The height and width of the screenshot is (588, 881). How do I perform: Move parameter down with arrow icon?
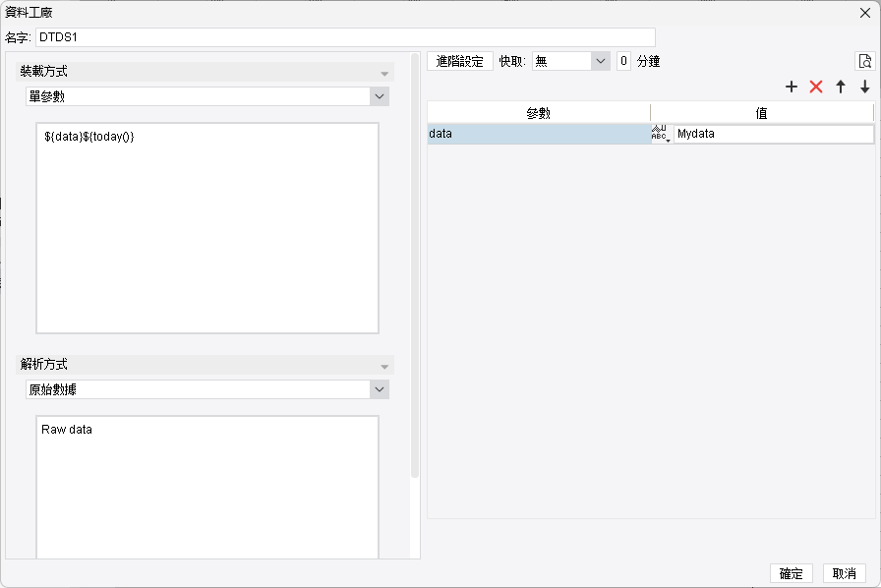pos(864,87)
